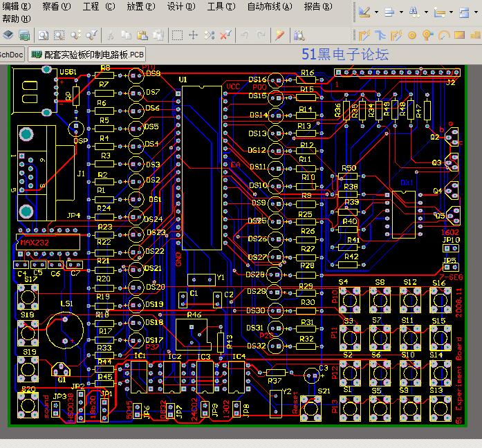This screenshot has width=482, height=448.
Task: Expand the alignment tools dropdown arrow
Action: [x=401, y=12]
